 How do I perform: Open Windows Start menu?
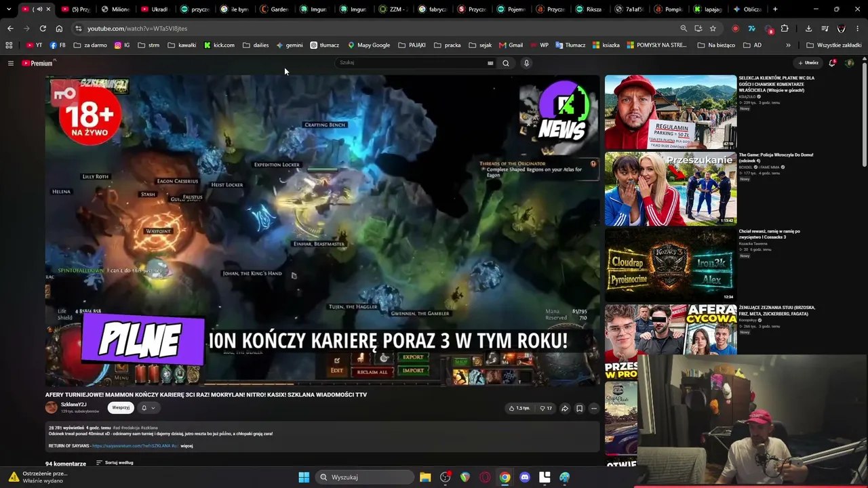[304, 477]
